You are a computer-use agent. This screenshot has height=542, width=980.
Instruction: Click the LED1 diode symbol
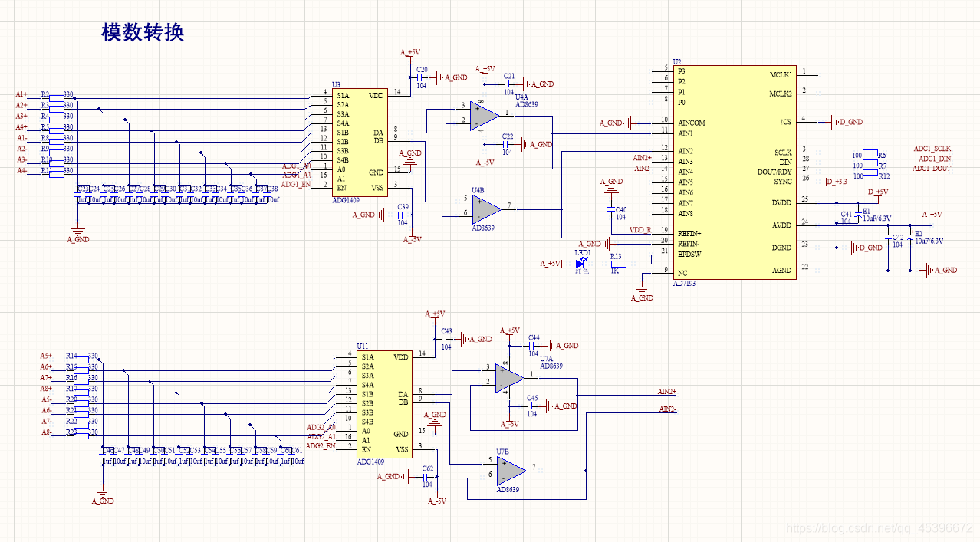pyautogui.click(x=580, y=263)
